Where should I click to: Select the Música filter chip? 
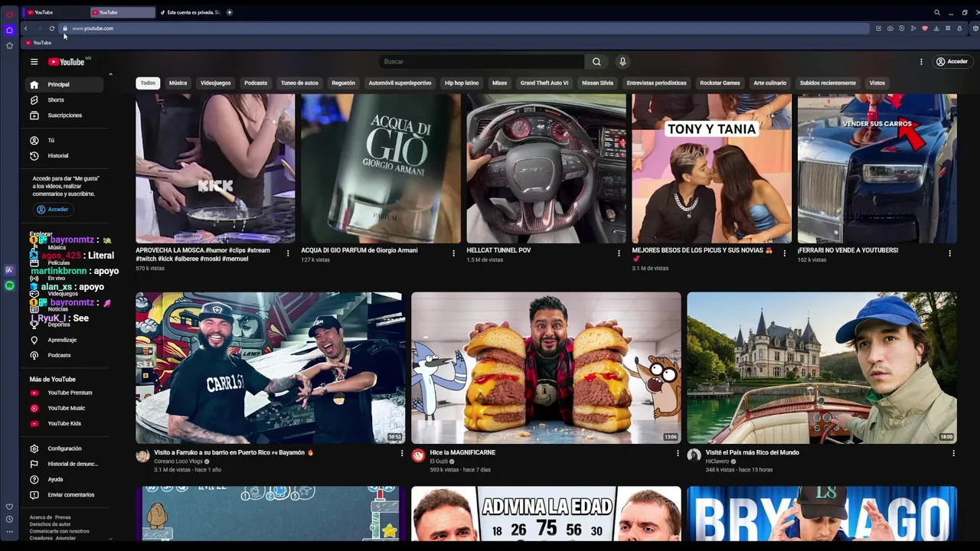point(178,83)
